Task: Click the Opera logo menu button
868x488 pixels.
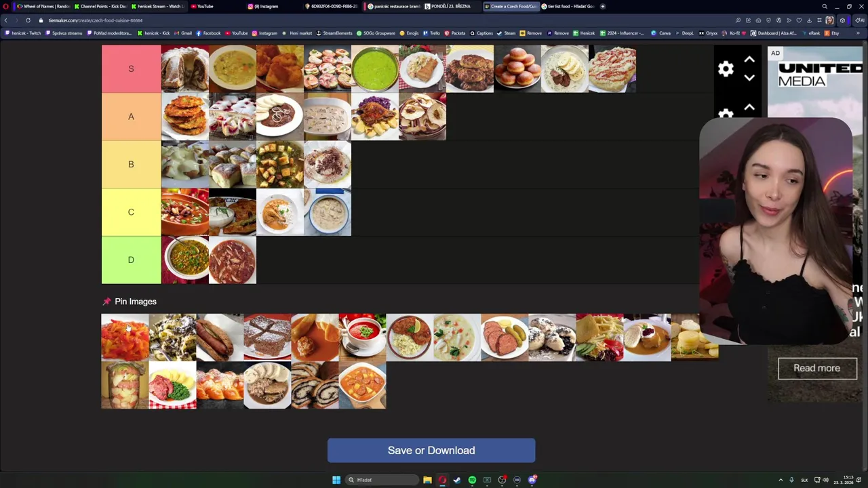Action: 6,6
